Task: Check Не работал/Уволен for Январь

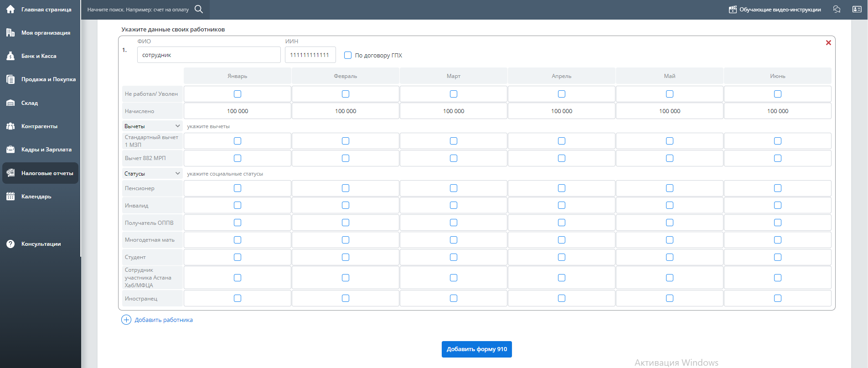Action: [x=238, y=94]
